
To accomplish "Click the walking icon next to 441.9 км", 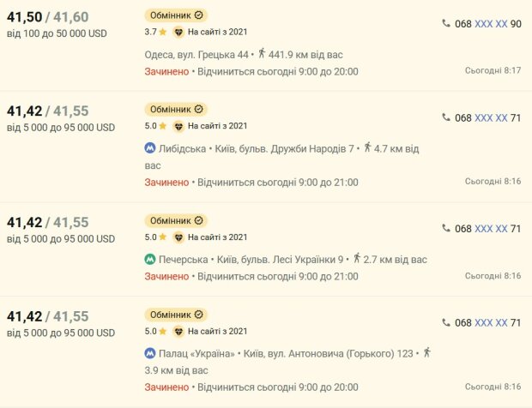I will 261,53.
